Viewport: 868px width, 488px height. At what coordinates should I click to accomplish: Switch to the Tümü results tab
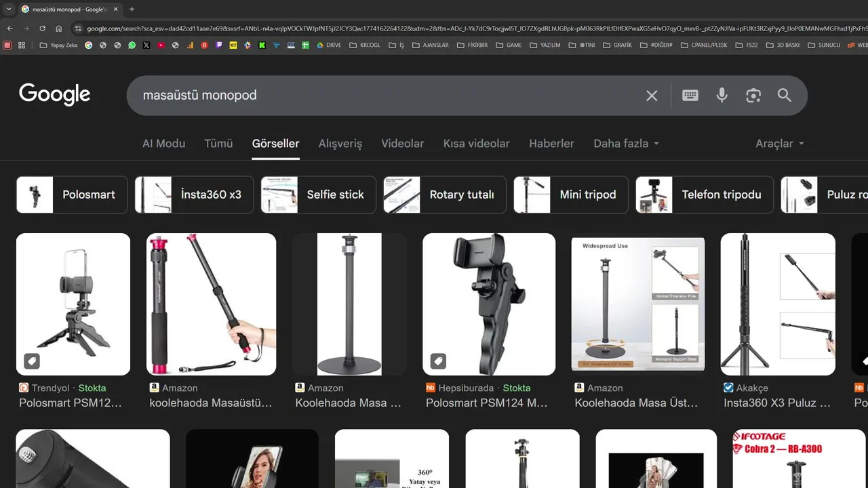point(218,144)
